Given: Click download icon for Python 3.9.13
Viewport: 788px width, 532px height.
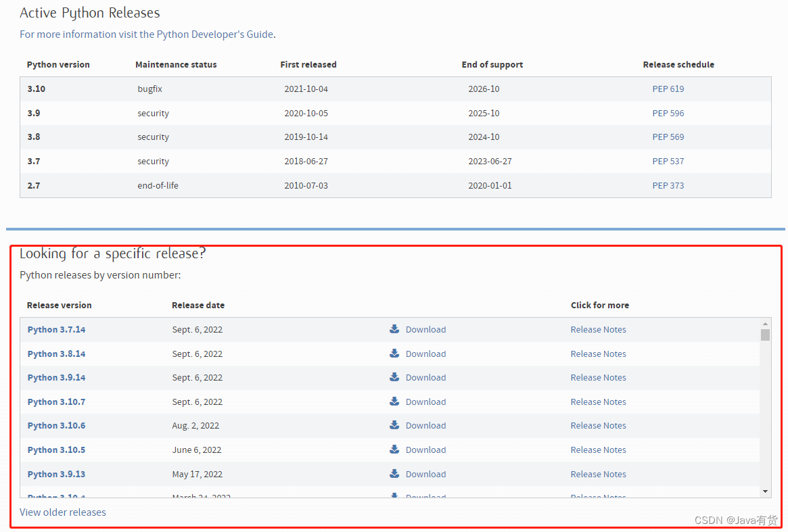Looking at the screenshot, I should coord(394,473).
